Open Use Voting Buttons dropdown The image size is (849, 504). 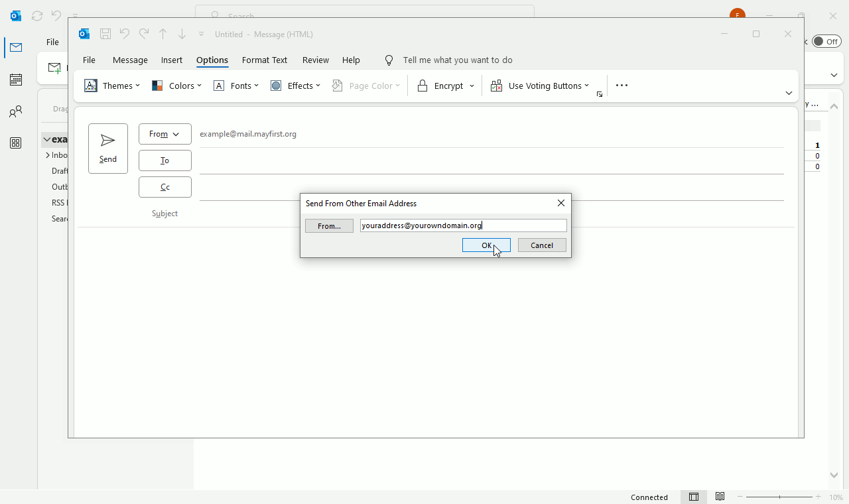click(x=539, y=86)
